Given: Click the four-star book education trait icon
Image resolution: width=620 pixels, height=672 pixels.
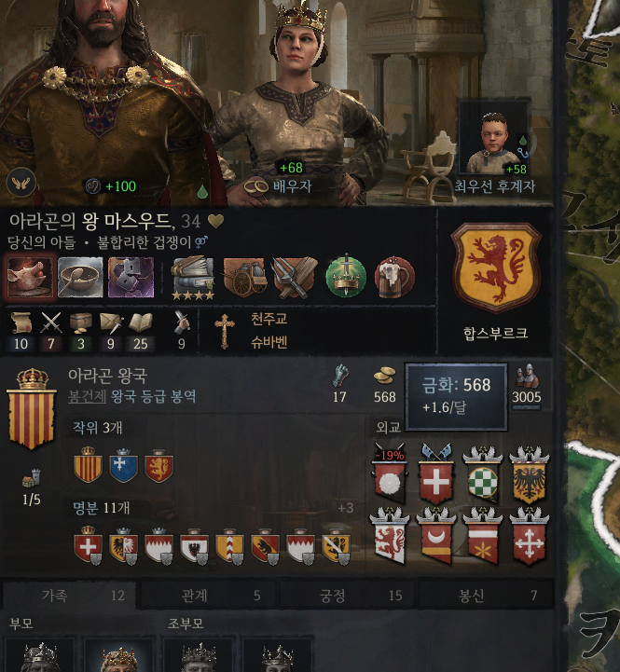Looking at the screenshot, I should (192, 278).
